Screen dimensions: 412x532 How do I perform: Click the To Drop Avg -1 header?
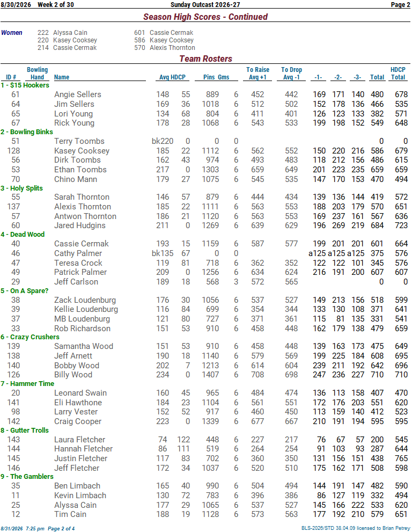click(x=291, y=74)
